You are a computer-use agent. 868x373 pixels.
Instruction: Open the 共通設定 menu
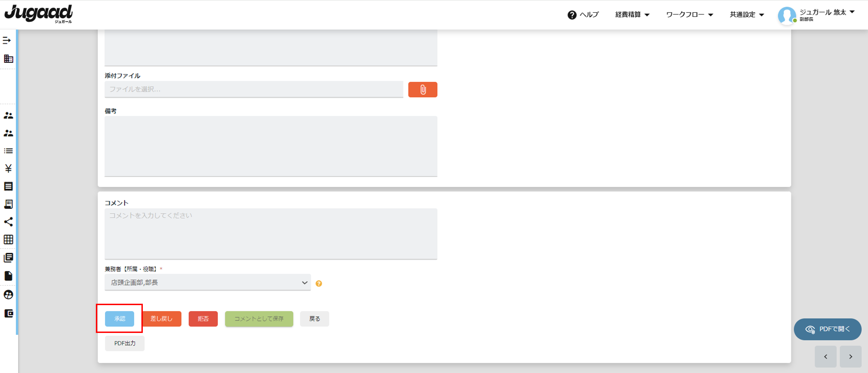[x=746, y=14]
